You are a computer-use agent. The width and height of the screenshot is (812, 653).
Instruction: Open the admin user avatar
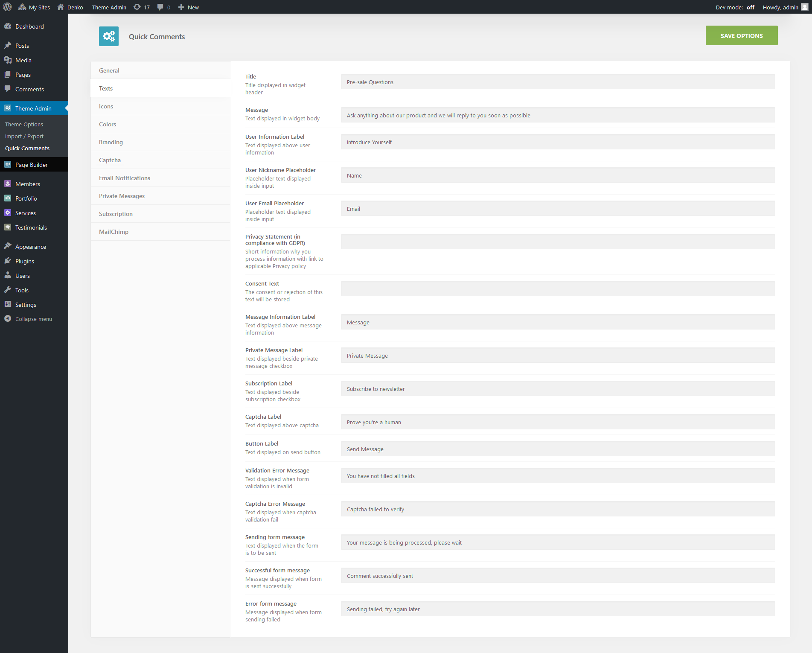click(805, 7)
